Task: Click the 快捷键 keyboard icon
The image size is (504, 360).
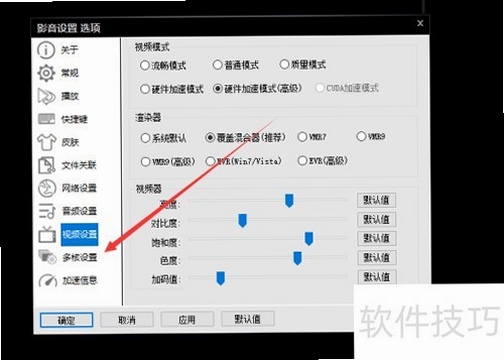Action: [x=46, y=119]
